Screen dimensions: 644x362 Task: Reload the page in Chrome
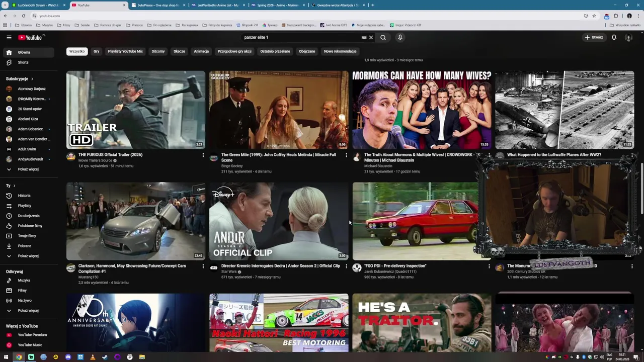pos(23,16)
